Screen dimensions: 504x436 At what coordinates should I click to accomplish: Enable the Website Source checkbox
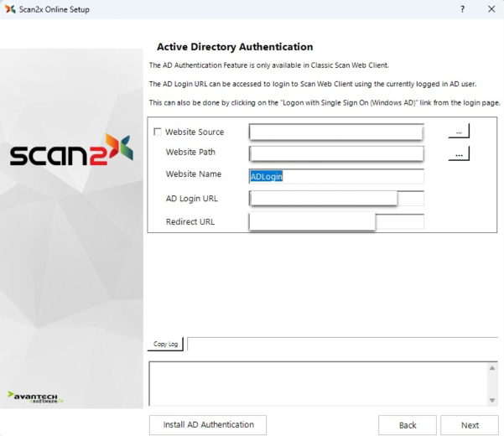click(x=158, y=132)
